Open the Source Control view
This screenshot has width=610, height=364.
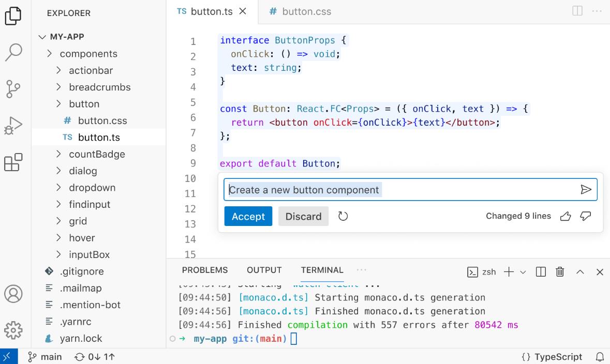point(13,89)
